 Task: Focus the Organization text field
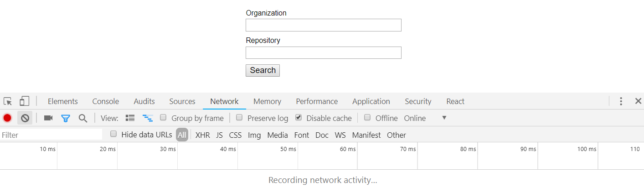323,25
